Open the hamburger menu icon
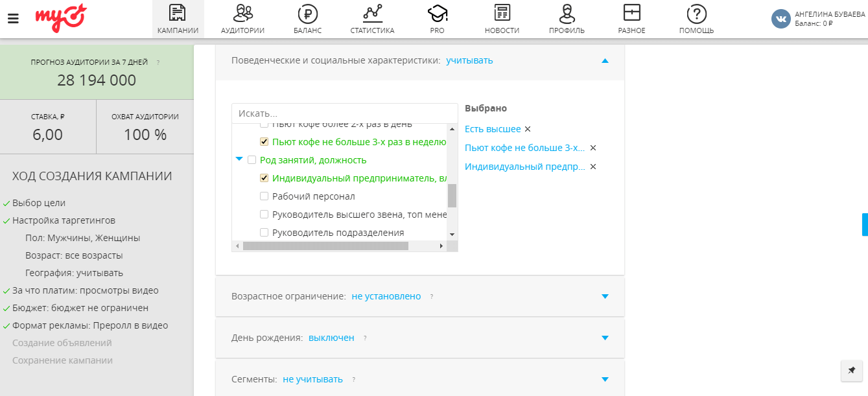This screenshot has width=868, height=396. [13, 18]
